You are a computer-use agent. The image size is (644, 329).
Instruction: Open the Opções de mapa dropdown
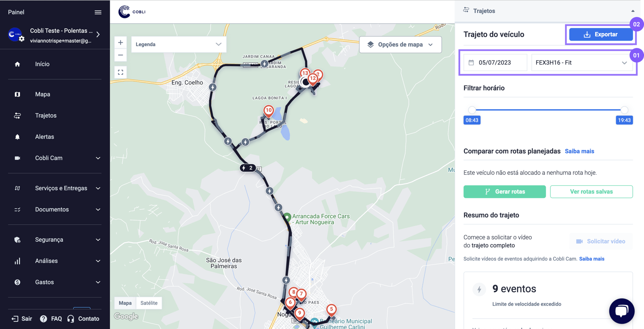400,44
